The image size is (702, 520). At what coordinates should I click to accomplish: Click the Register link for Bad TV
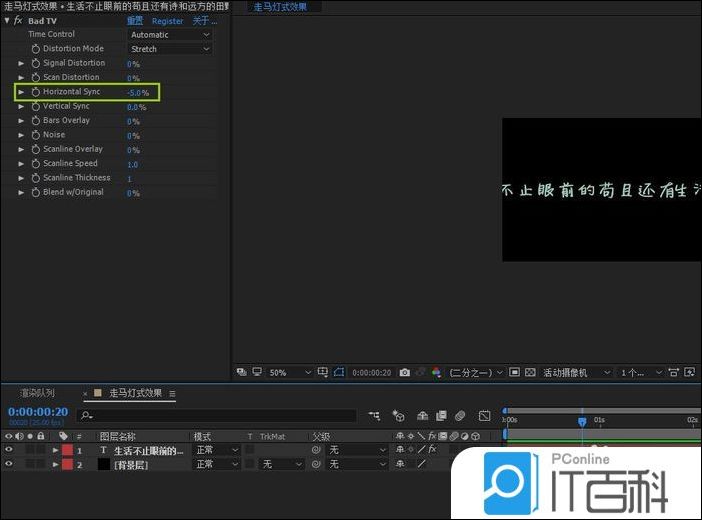[x=167, y=20]
